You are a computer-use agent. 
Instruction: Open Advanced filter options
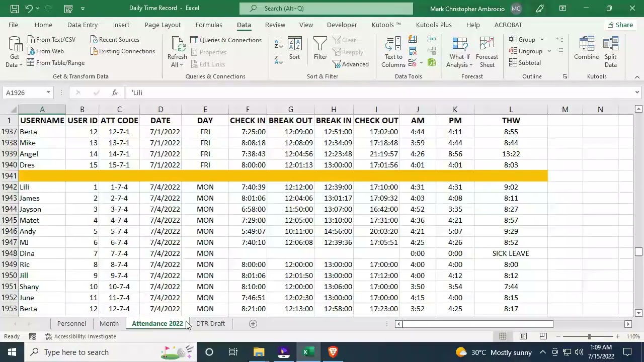tap(351, 64)
